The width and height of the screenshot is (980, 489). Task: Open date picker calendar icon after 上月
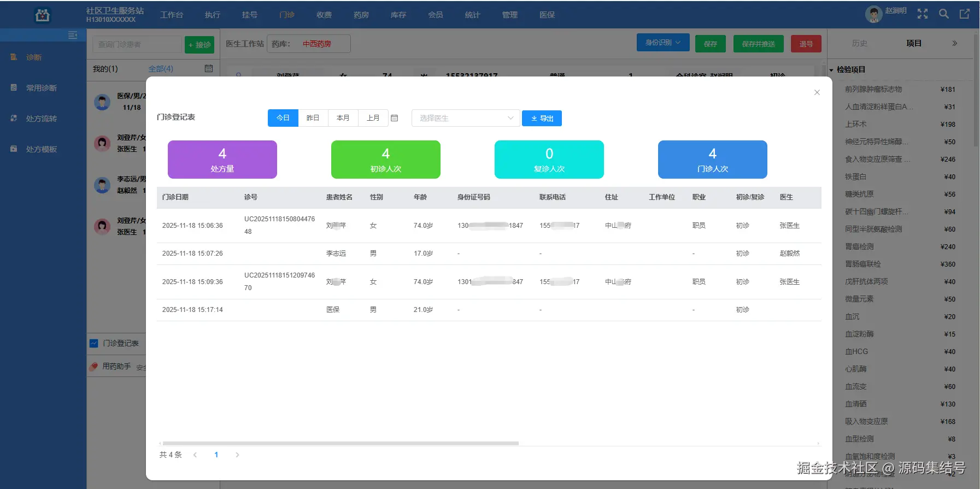click(395, 118)
